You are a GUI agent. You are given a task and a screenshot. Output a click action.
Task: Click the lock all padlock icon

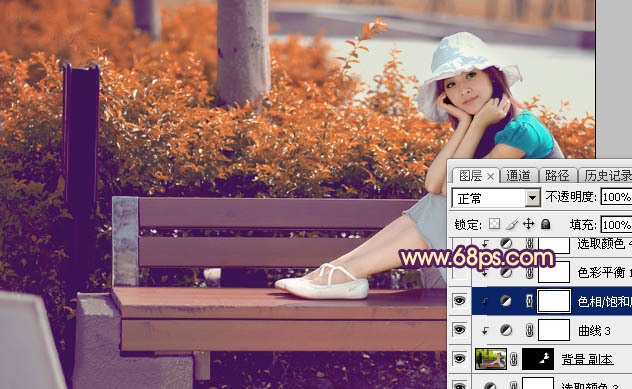click(x=545, y=224)
